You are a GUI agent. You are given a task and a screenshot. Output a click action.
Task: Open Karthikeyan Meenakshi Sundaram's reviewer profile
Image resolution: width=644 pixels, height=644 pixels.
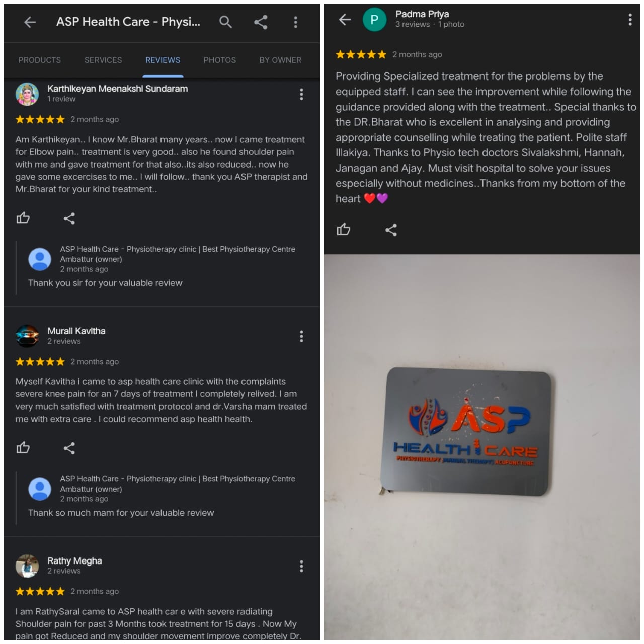(x=118, y=89)
